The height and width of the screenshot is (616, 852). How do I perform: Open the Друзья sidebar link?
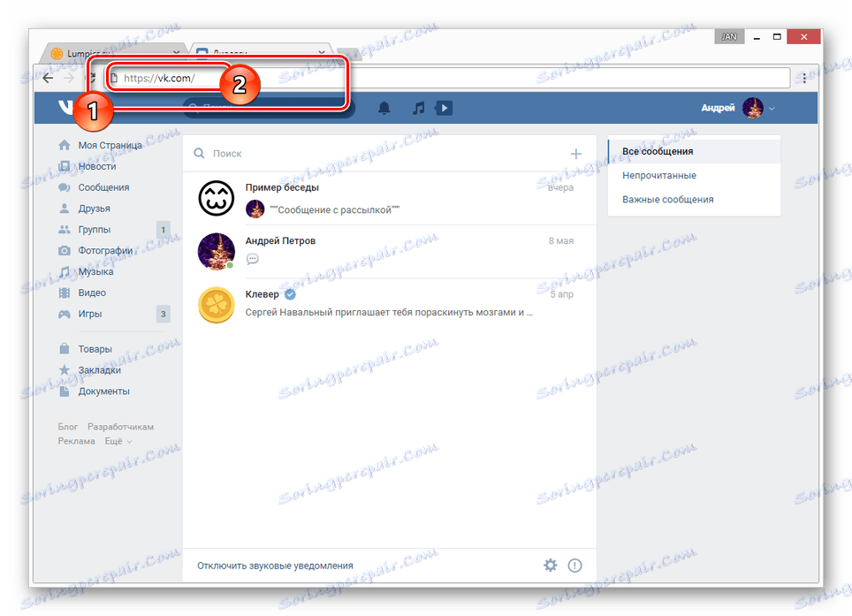(x=94, y=209)
